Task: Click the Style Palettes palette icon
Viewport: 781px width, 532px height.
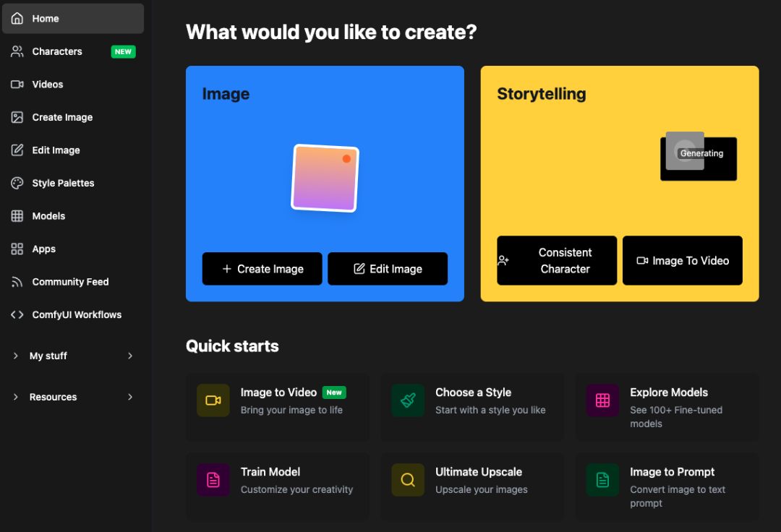Action: pos(17,183)
